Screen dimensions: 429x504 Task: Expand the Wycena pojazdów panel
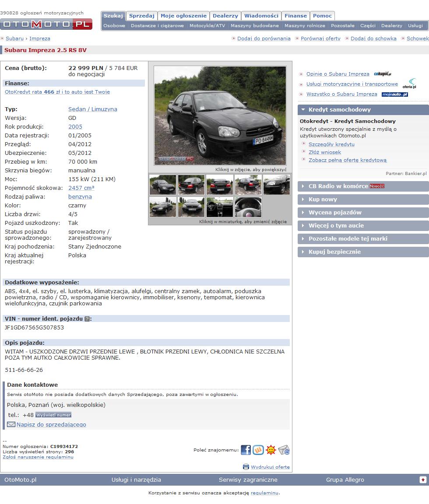pos(363,213)
